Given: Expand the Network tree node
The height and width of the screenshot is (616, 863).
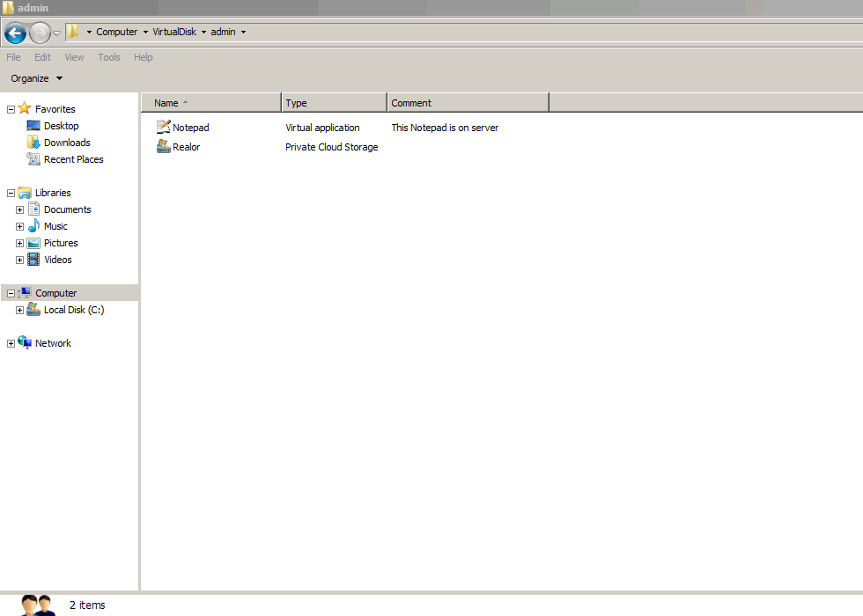Looking at the screenshot, I should pyautogui.click(x=11, y=343).
